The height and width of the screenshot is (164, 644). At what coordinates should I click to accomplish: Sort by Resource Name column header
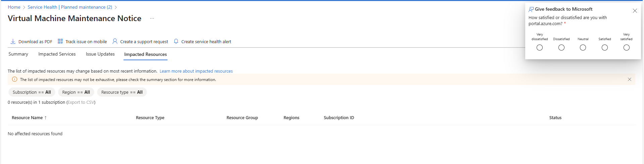click(27, 117)
